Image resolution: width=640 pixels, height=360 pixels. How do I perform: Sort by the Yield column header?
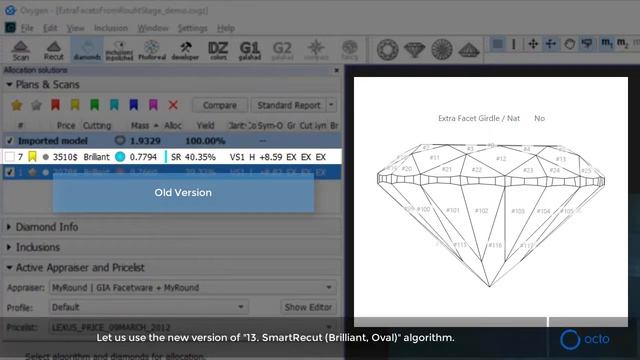[x=205, y=126]
